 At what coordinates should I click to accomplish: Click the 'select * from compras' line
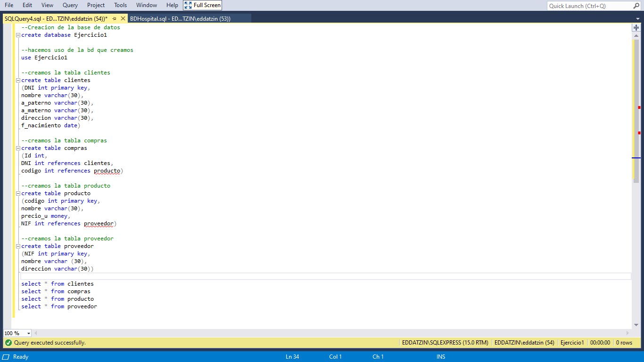(56, 291)
